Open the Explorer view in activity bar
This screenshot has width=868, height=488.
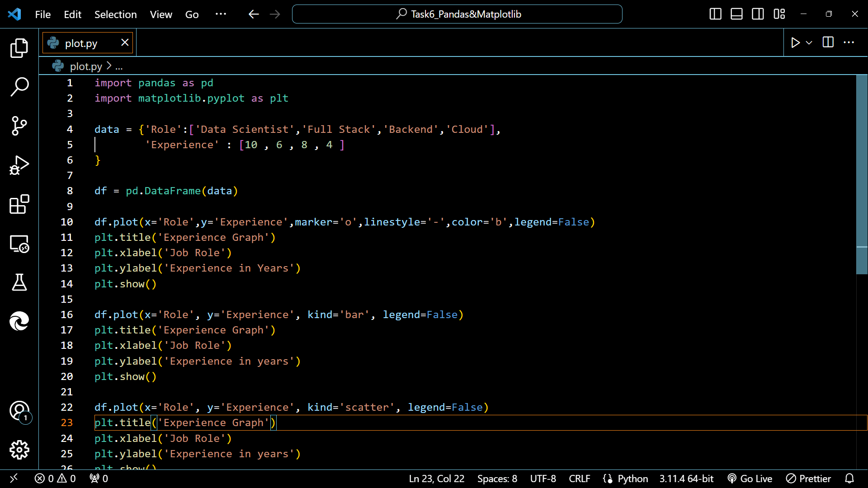click(19, 48)
